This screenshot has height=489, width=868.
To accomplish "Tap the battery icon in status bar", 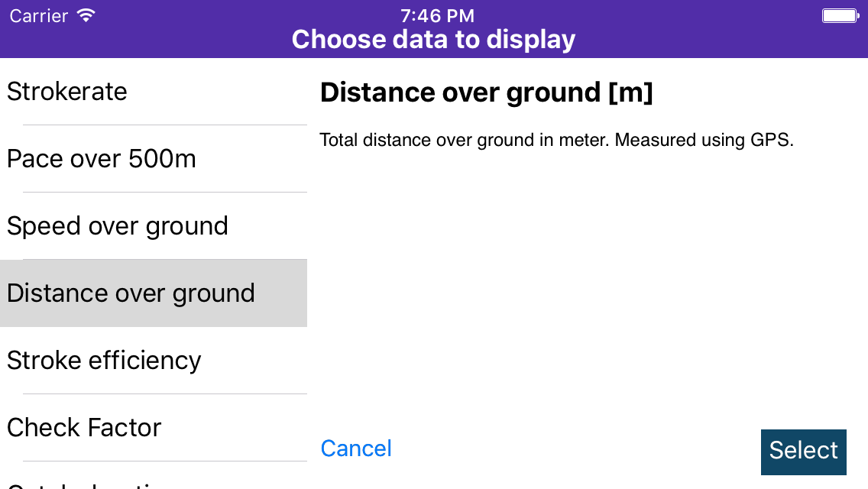I will pyautogui.click(x=840, y=15).
